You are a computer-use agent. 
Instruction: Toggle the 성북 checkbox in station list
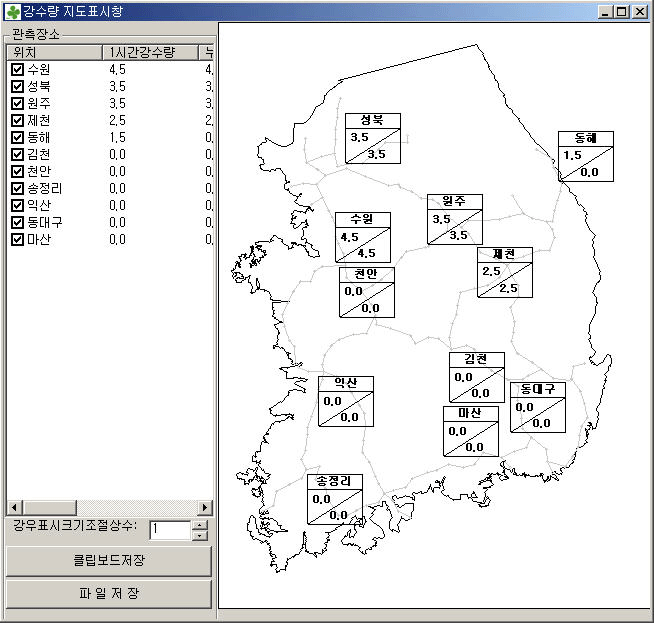pos(17,87)
